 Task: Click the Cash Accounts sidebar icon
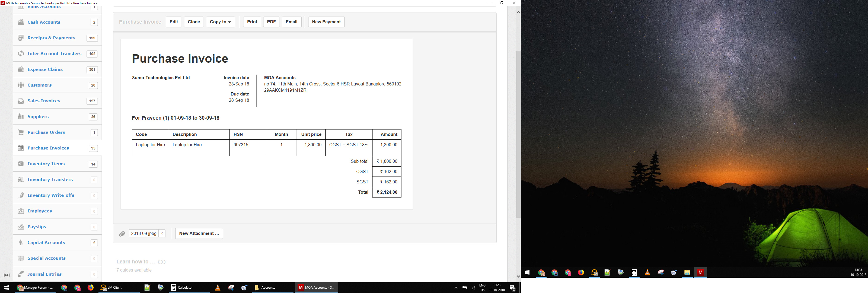click(21, 22)
